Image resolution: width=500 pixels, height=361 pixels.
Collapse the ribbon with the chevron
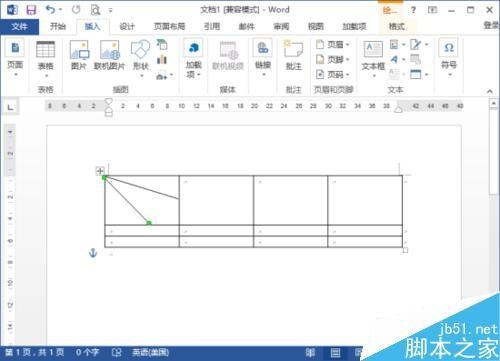click(x=490, y=91)
